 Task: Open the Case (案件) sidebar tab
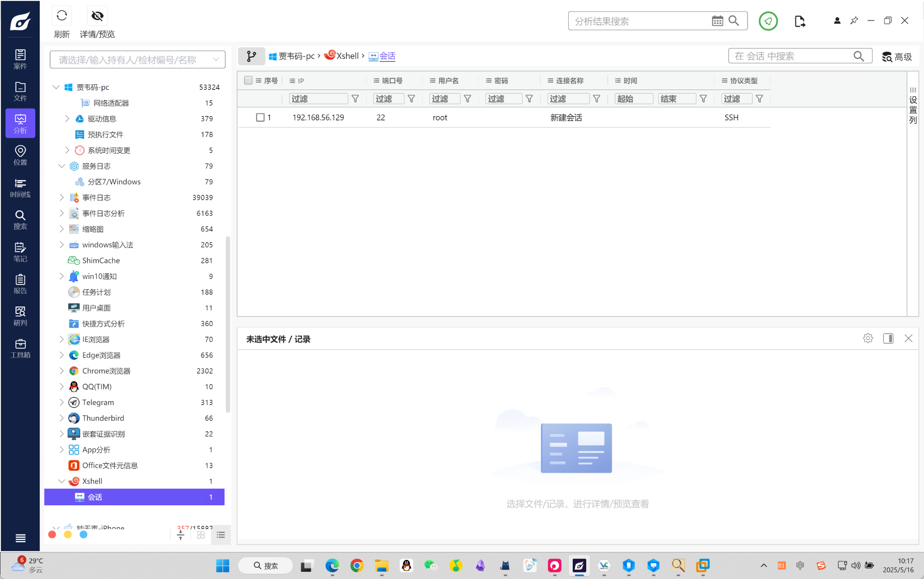(x=20, y=59)
